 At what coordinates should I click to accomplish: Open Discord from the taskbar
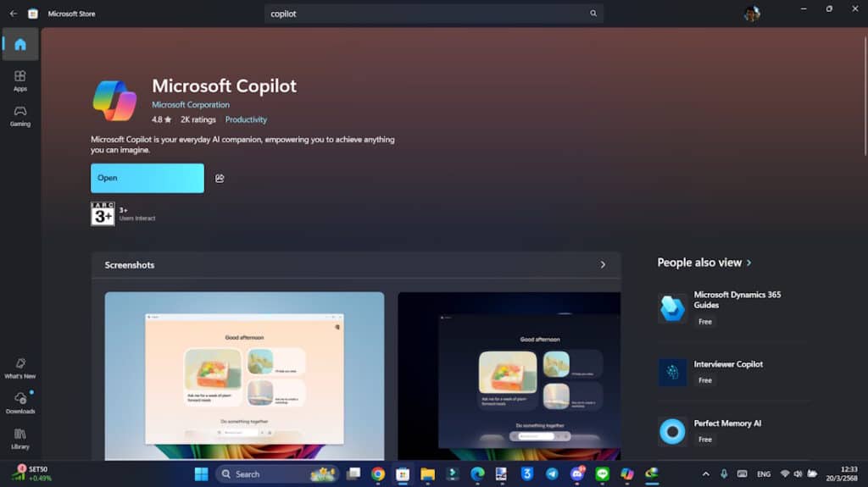(577, 473)
